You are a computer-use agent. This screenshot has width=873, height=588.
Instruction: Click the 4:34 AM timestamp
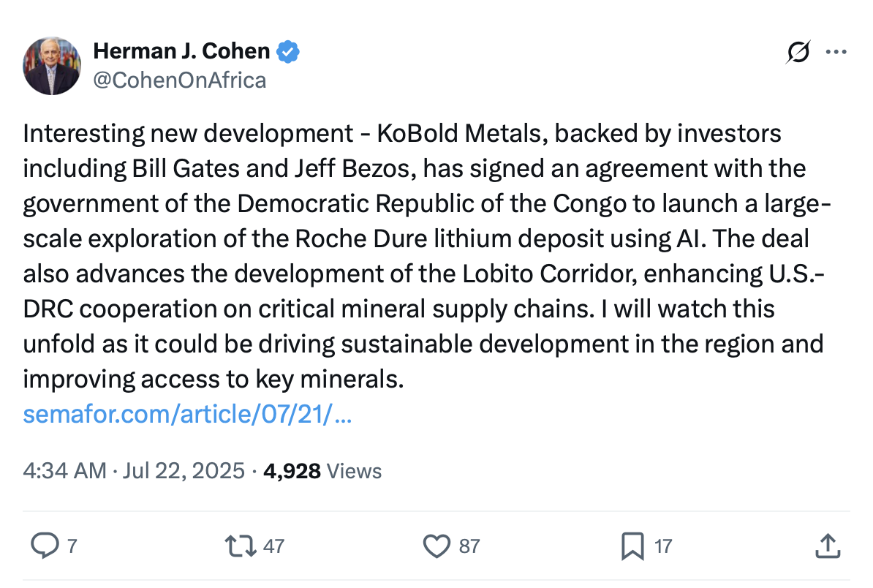pos(65,470)
